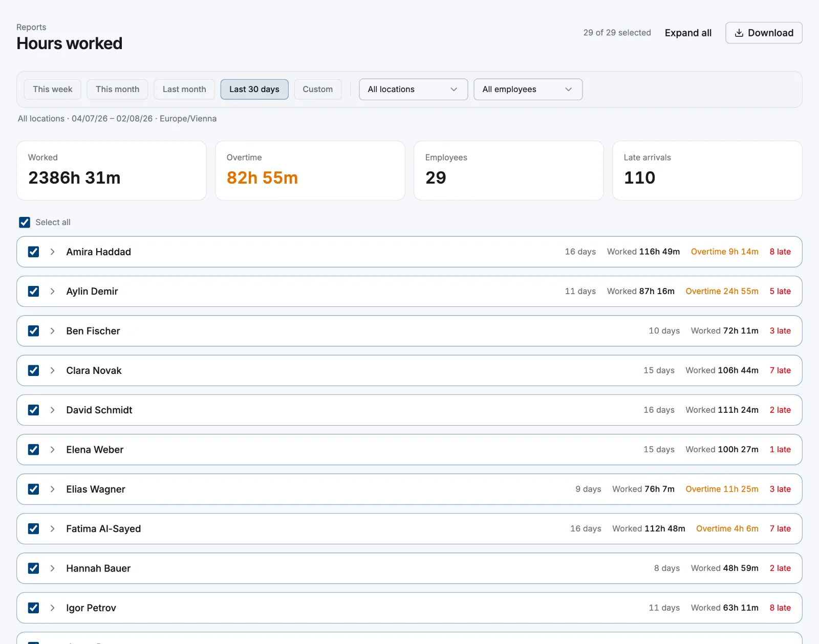Image resolution: width=819 pixels, height=644 pixels.
Task: Uncheck Aylin Demir's checkbox
Action: [33, 291]
